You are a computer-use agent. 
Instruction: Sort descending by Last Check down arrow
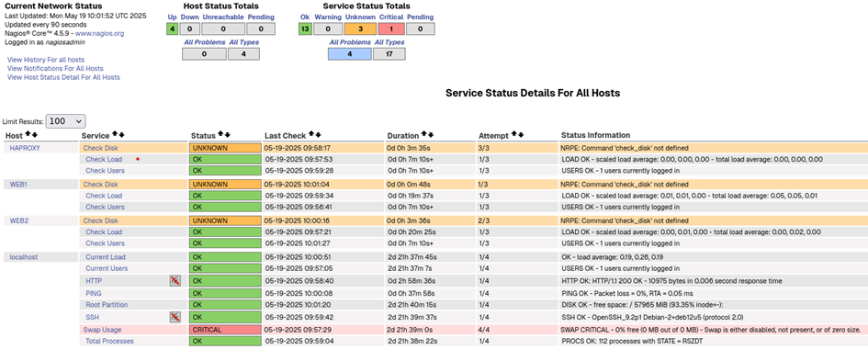(x=318, y=135)
